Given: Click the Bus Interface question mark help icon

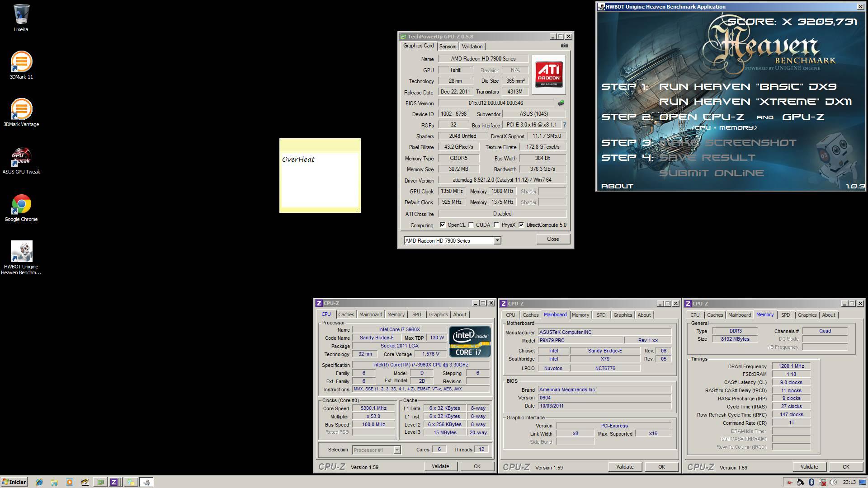Looking at the screenshot, I should [x=564, y=125].
